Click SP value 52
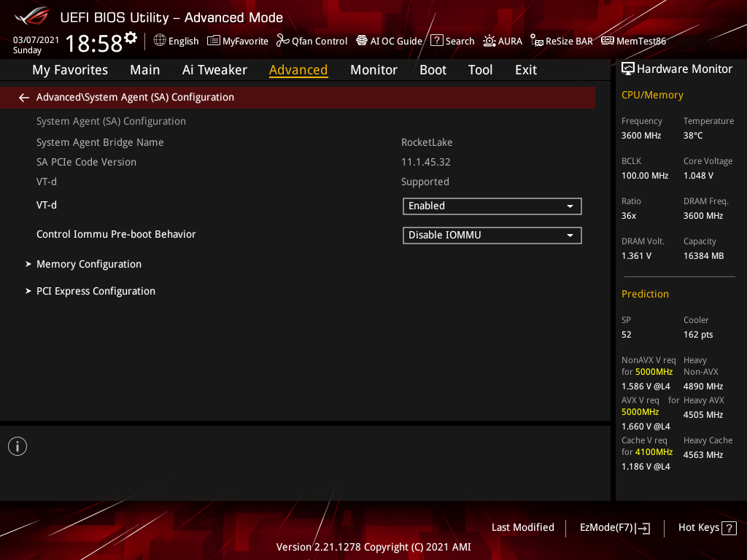 click(627, 335)
